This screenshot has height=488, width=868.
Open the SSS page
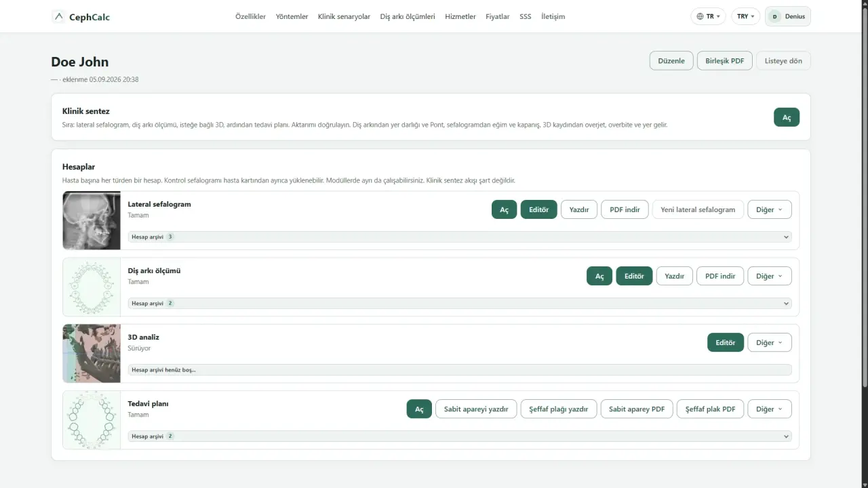click(x=526, y=16)
